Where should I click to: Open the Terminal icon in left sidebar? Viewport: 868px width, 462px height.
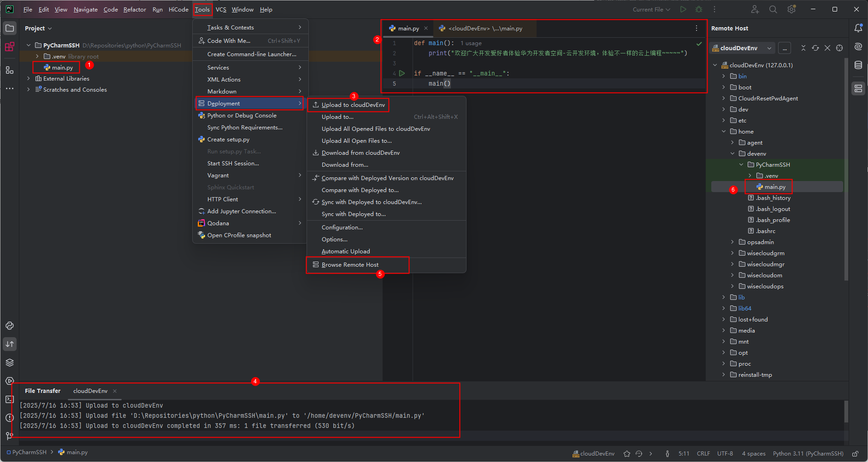pyautogui.click(x=10, y=399)
